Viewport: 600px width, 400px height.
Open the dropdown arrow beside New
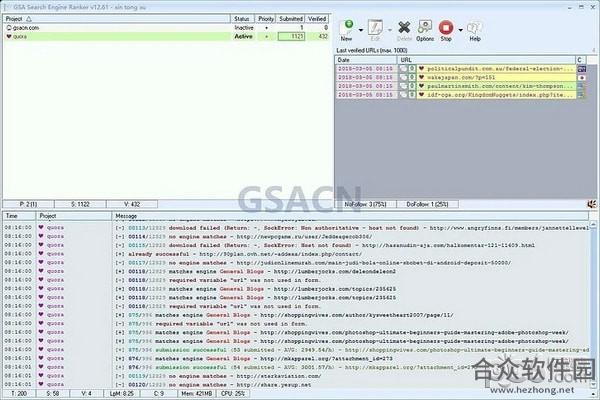click(361, 30)
